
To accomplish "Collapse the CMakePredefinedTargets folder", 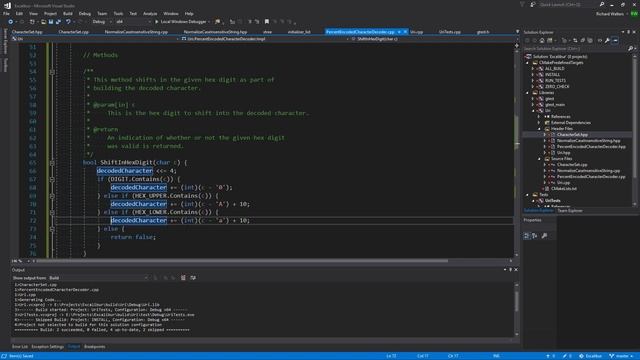I will click(527, 62).
